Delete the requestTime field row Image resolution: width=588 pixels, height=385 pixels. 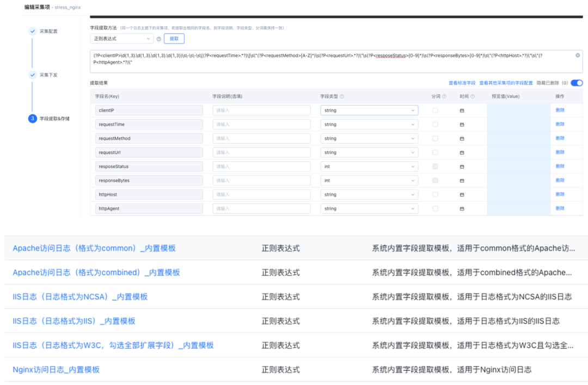[560, 124]
